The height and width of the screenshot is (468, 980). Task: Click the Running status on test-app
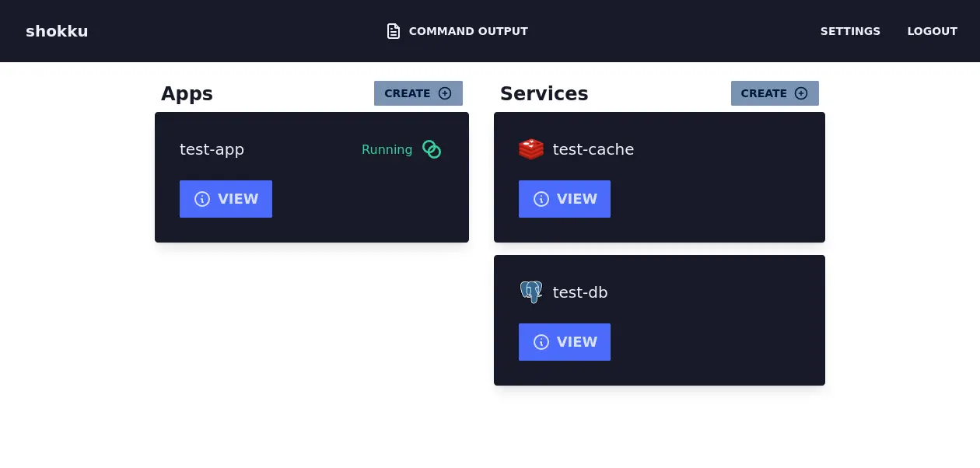click(x=387, y=149)
